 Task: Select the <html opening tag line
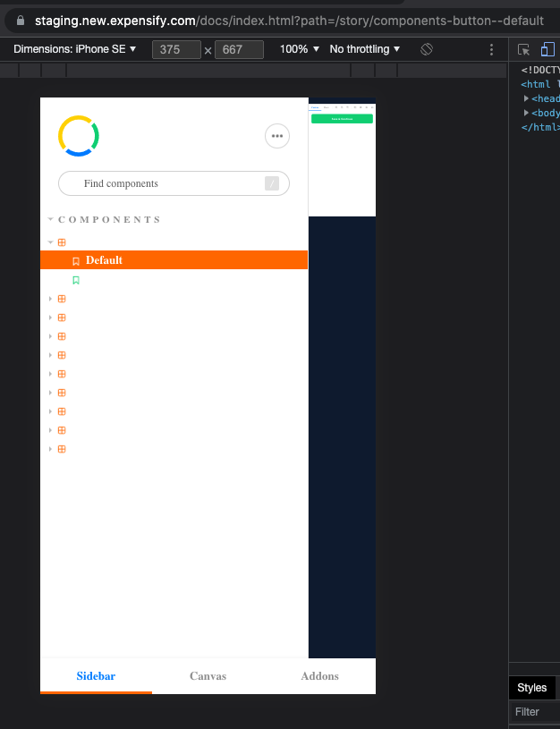pos(540,84)
